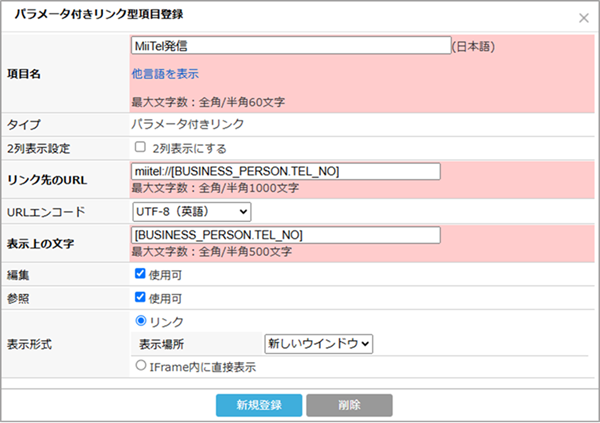Viewport: 600px width, 423px height.
Task: Click the 項目名 input containing MiiTel発信
Action: [290, 46]
